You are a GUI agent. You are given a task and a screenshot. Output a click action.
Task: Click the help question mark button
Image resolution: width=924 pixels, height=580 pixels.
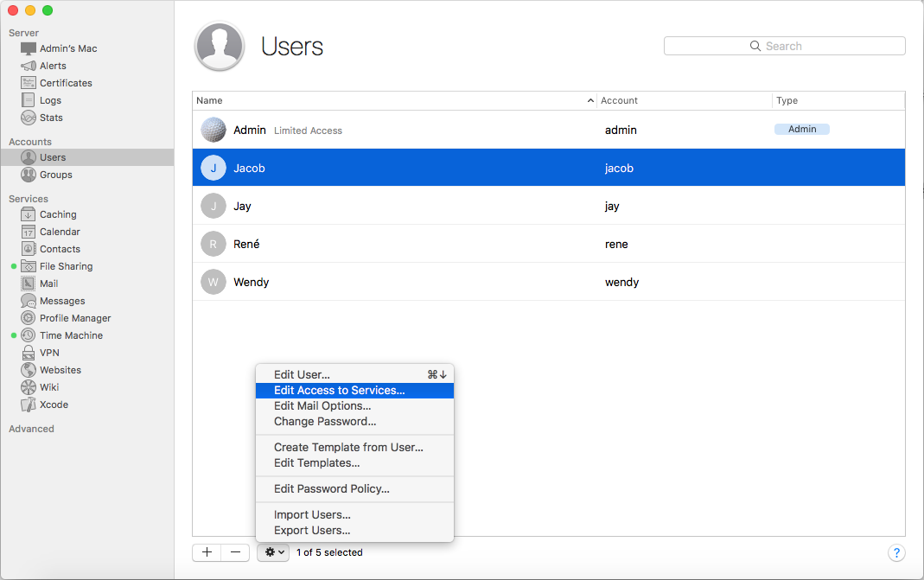pyautogui.click(x=896, y=552)
